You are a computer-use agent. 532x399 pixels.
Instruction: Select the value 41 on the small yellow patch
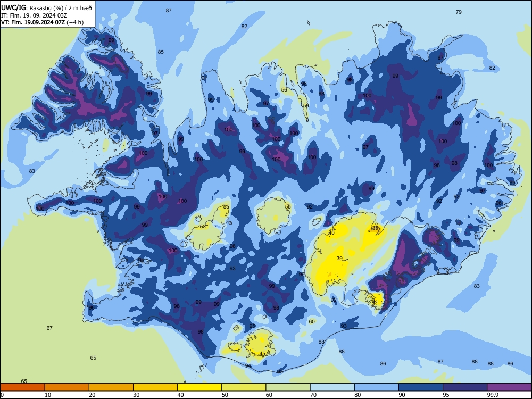coord(375,302)
